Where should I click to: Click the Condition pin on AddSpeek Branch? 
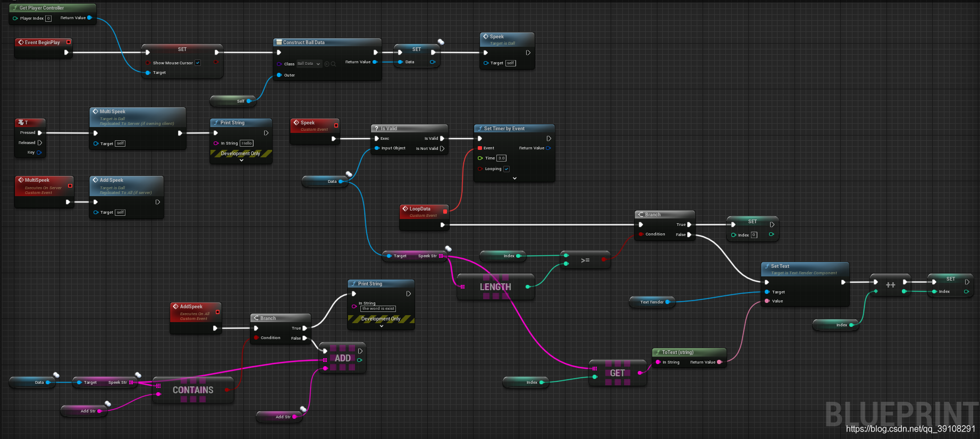click(x=256, y=337)
